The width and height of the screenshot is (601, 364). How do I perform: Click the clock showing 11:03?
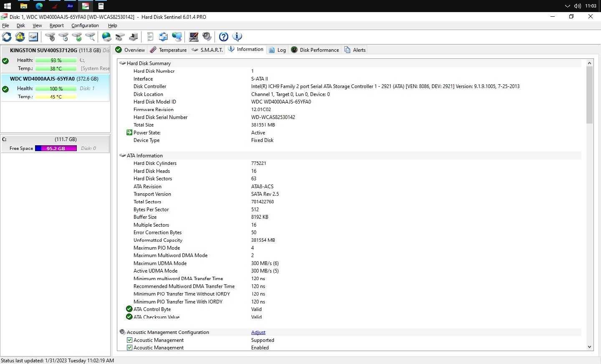(x=591, y=6)
